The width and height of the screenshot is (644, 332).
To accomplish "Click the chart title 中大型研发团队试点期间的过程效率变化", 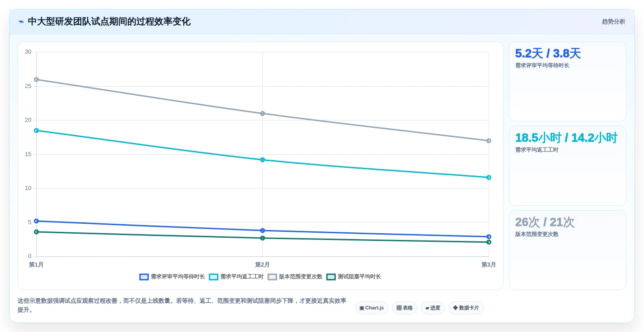I will click(109, 22).
